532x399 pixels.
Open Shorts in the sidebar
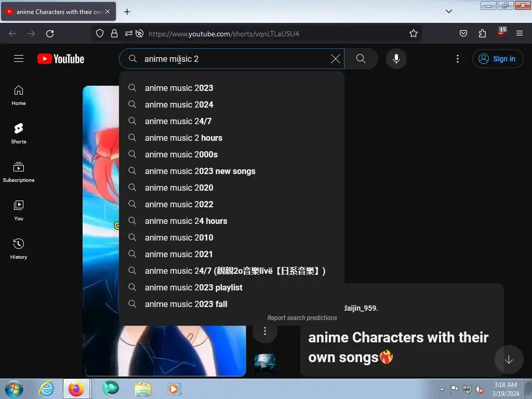[x=19, y=134]
